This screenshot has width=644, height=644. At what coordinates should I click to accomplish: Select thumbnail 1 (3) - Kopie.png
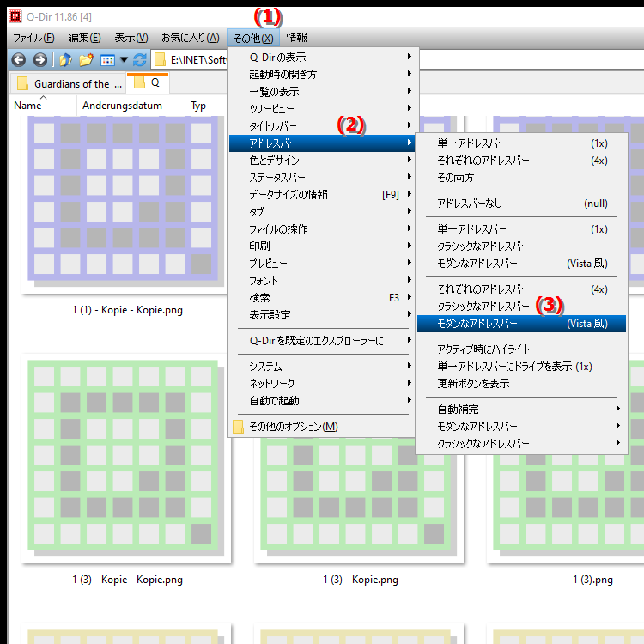pyautogui.click(x=359, y=500)
